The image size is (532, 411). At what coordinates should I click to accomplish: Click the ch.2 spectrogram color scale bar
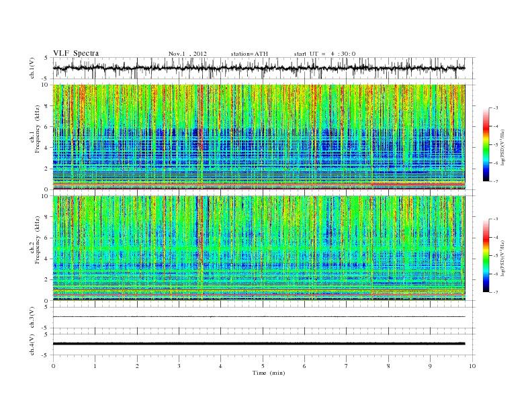[x=486, y=256]
